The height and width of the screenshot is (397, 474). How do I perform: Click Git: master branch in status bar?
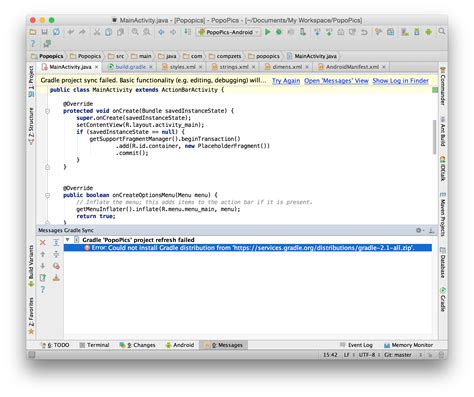(398, 355)
